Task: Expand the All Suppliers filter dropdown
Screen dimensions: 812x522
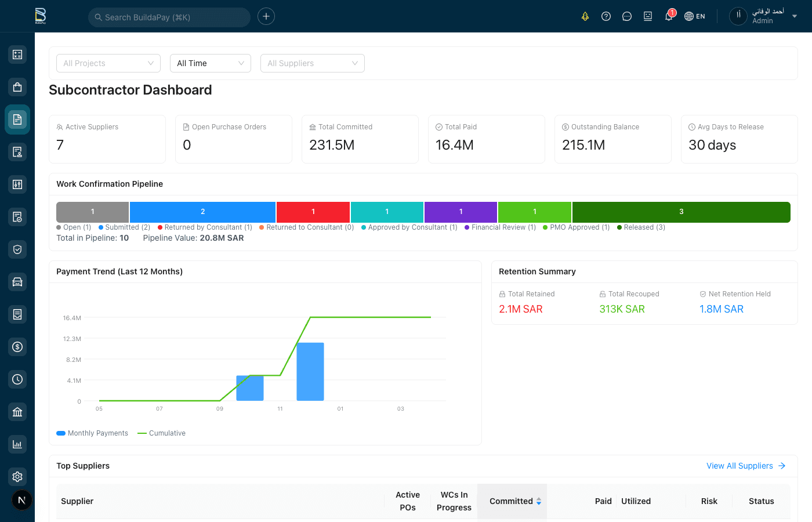Action: (312, 63)
